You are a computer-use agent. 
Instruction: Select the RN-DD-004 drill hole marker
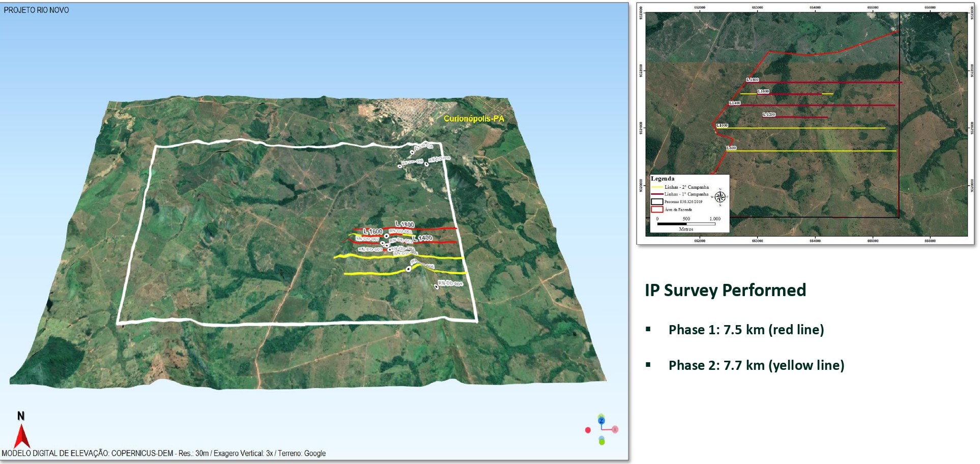tap(437, 287)
